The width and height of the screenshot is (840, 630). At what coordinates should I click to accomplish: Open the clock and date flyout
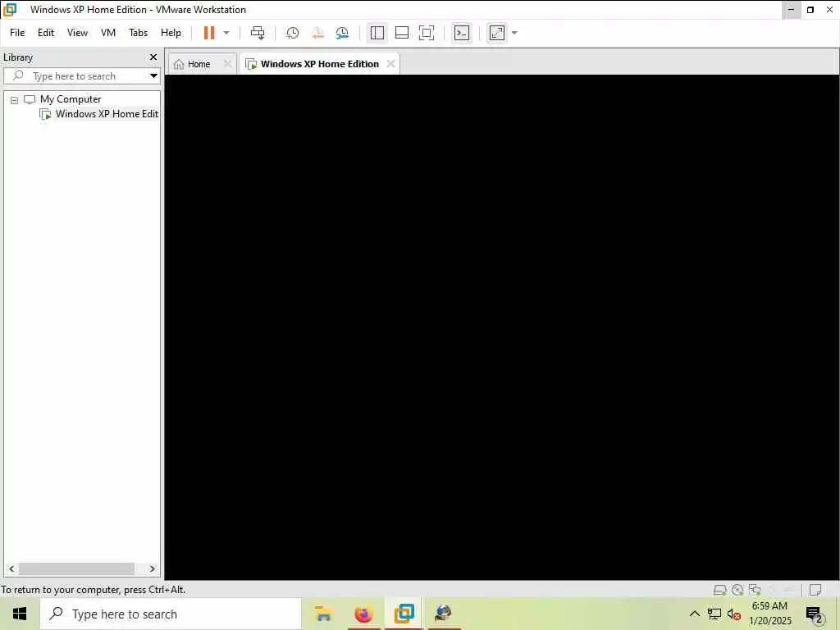pyautogui.click(x=769, y=614)
